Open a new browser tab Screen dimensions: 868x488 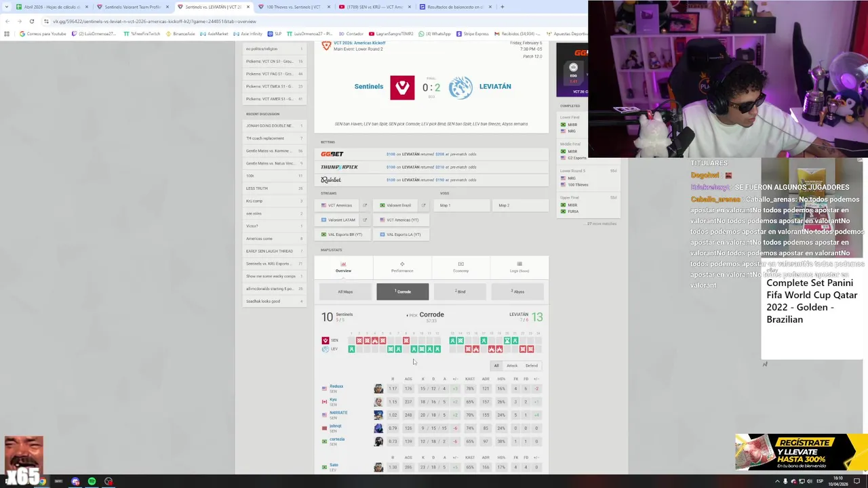[502, 7]
